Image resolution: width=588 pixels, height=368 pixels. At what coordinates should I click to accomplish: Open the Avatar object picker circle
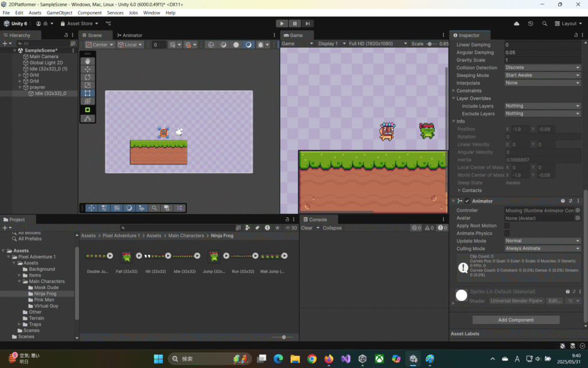578,218
